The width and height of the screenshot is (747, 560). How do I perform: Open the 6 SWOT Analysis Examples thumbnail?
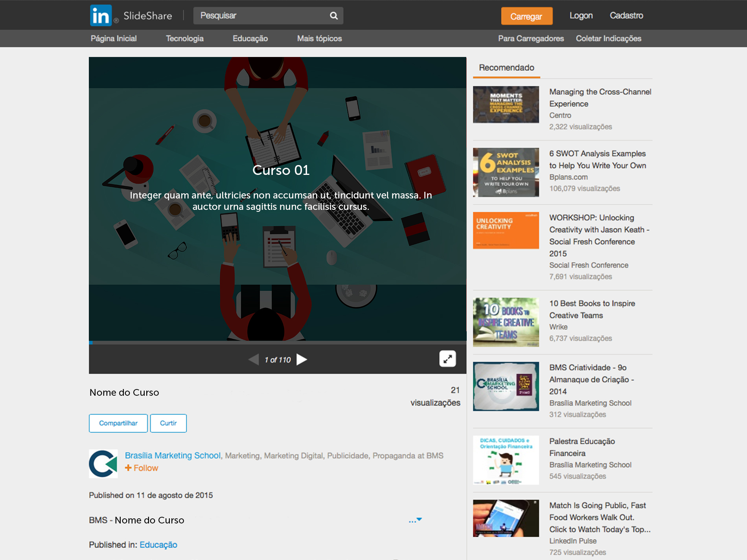pyautogui.click(x=506, y=172)
